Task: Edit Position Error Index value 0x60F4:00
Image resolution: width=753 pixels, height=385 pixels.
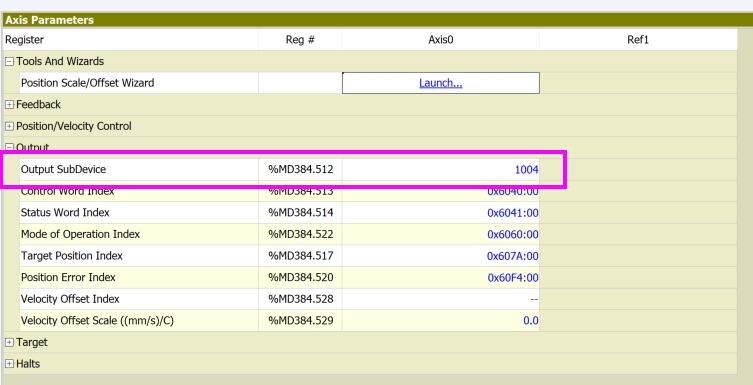Action: tap(513, 277)
